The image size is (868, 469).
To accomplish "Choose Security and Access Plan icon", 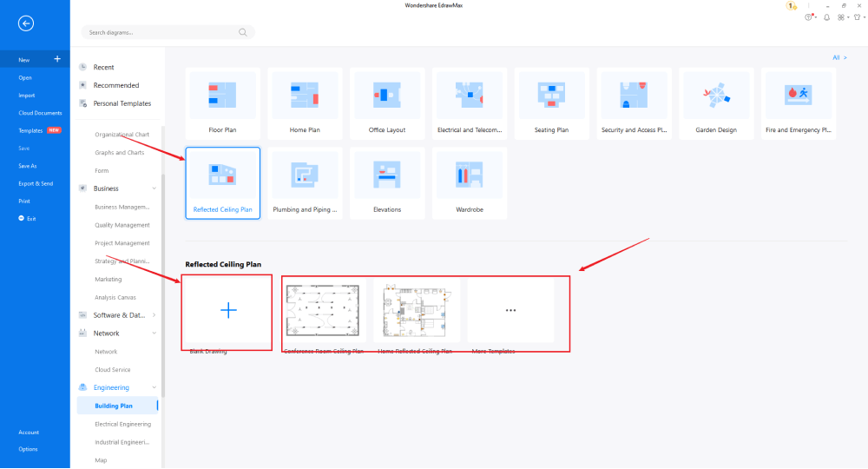I will [x=634, y=96].
